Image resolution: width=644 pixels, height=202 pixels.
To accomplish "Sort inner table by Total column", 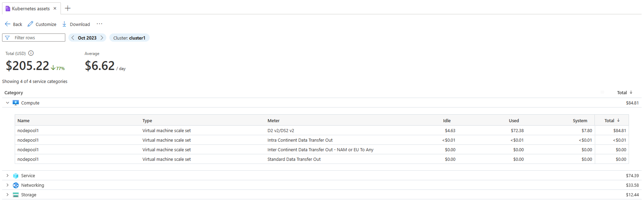I will coord(612,121).
